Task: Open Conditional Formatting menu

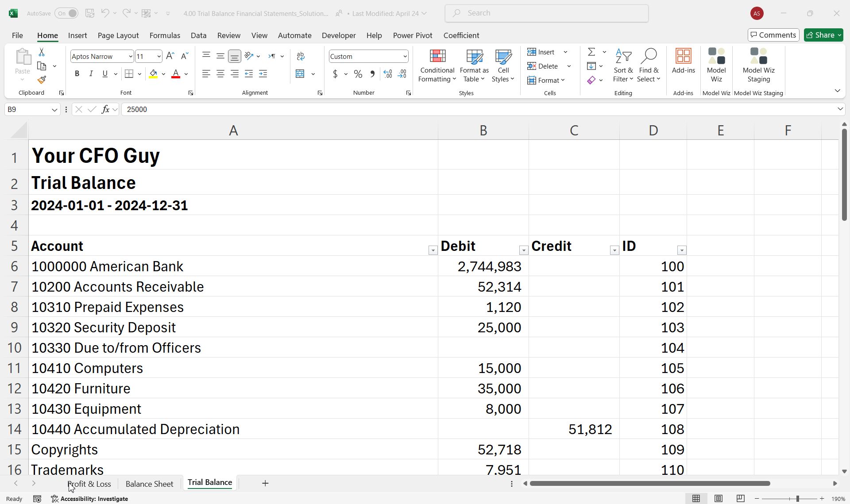Action: (x=437, y=65)
